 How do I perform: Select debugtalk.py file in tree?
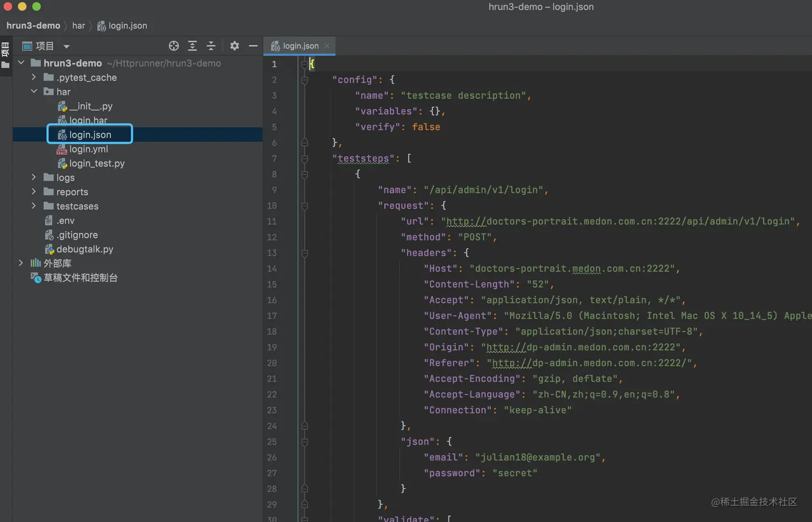(x=85, y=249)
